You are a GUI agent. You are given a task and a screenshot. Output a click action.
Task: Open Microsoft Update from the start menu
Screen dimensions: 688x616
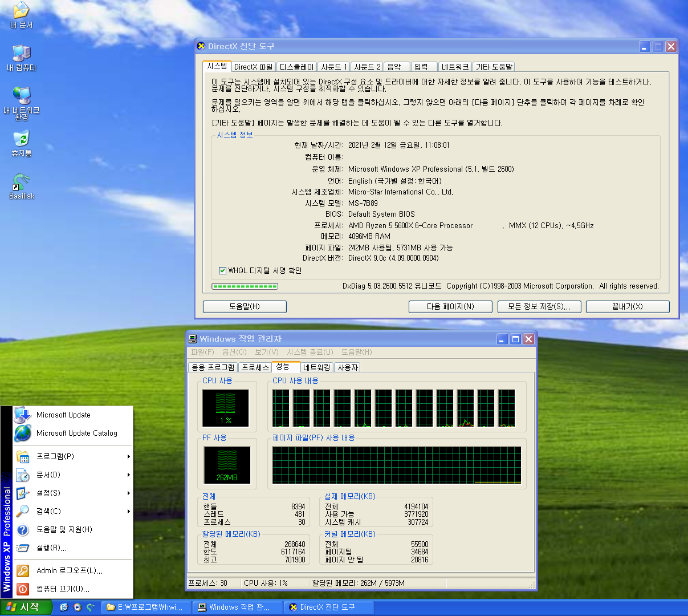pyautogui.click(x=73, y=415)
